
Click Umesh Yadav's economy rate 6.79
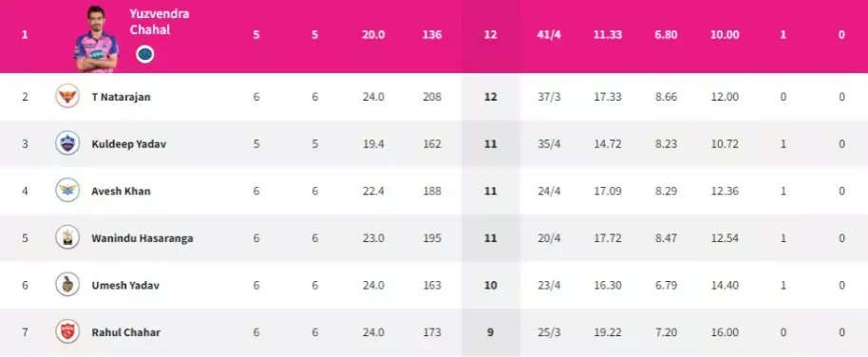pyautogui.click(x=666, y=286)
